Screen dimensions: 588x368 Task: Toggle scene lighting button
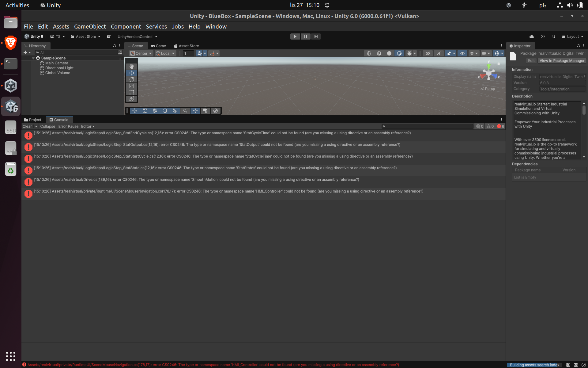pyautogui.click(x=399, y=53)
